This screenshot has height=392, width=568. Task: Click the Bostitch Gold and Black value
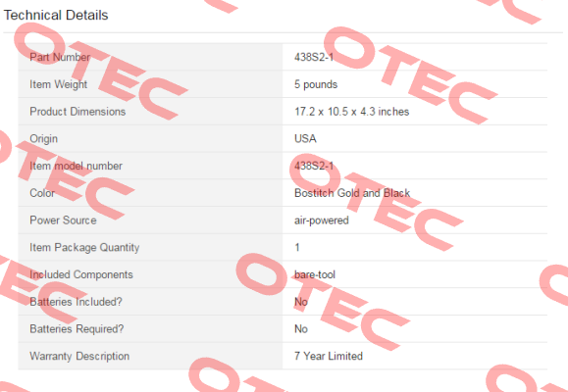[352, 193]
